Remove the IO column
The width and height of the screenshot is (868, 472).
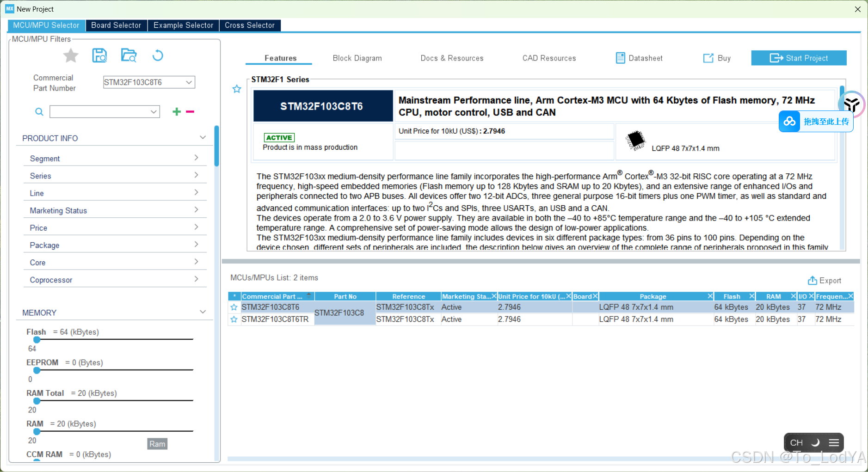click(811, 296)
